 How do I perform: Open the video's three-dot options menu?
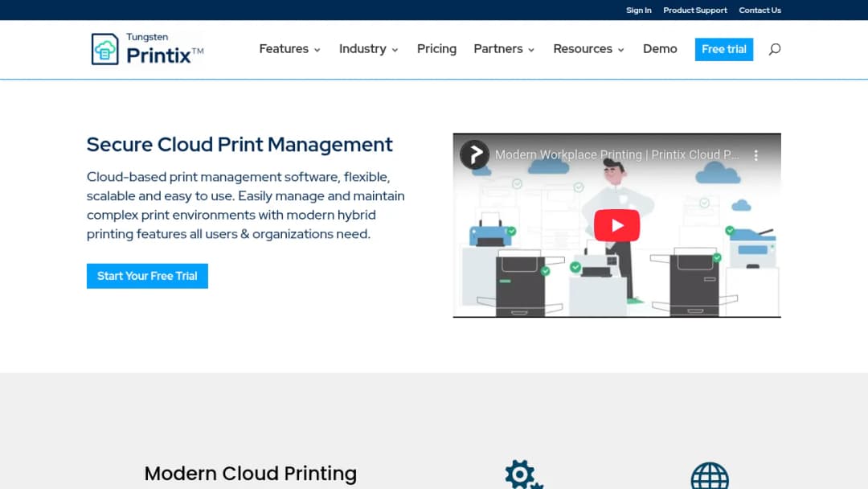[x=755, y=155]
